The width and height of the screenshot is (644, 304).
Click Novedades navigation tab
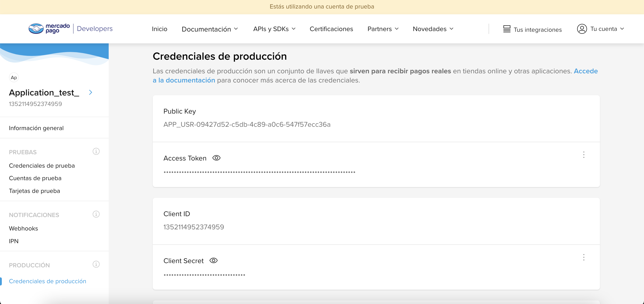click(433, 29)
